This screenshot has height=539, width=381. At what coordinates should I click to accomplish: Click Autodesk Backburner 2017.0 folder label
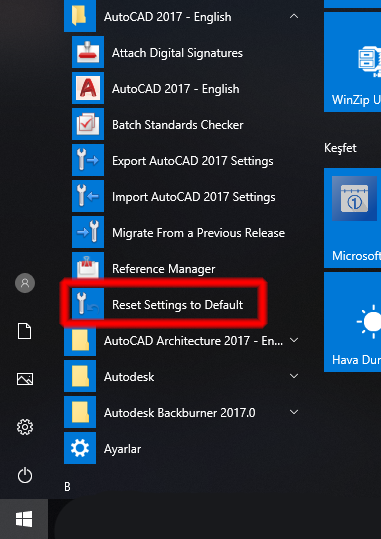click(x=179, y=412)
